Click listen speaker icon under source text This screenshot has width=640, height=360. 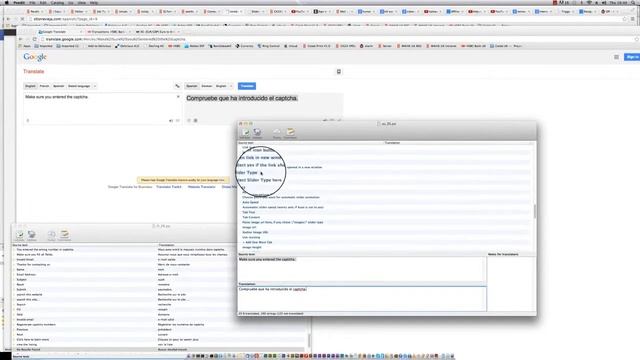click(x=171, y=121)
